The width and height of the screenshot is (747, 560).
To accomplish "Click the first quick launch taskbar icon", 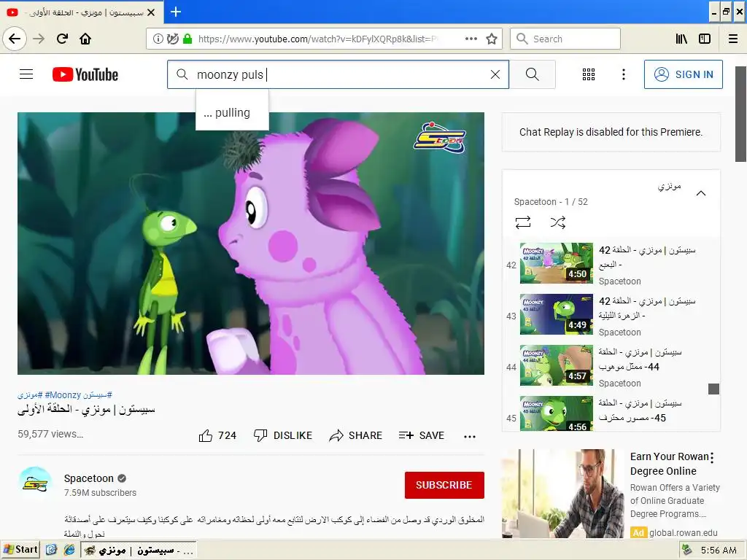I will point(52,550).
